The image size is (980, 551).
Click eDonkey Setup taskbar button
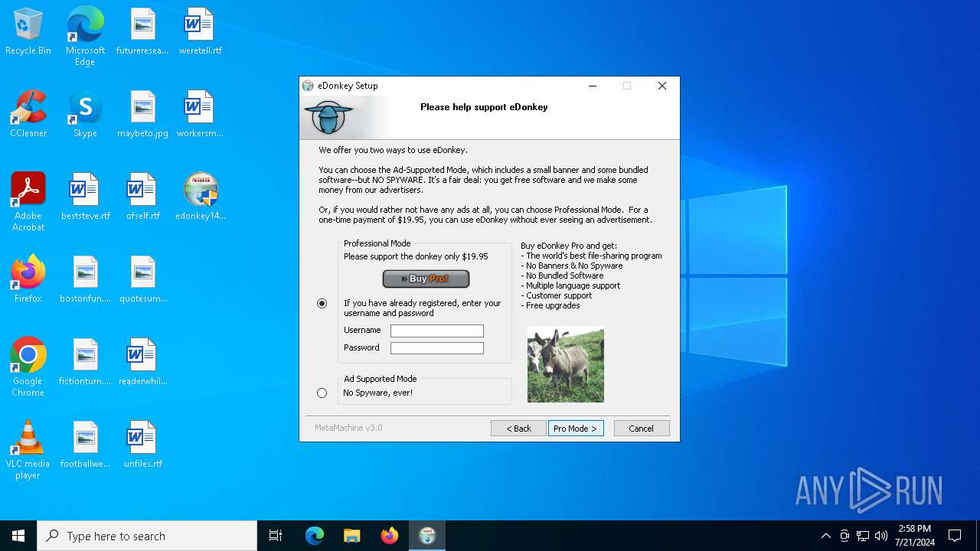click(427, 536)
